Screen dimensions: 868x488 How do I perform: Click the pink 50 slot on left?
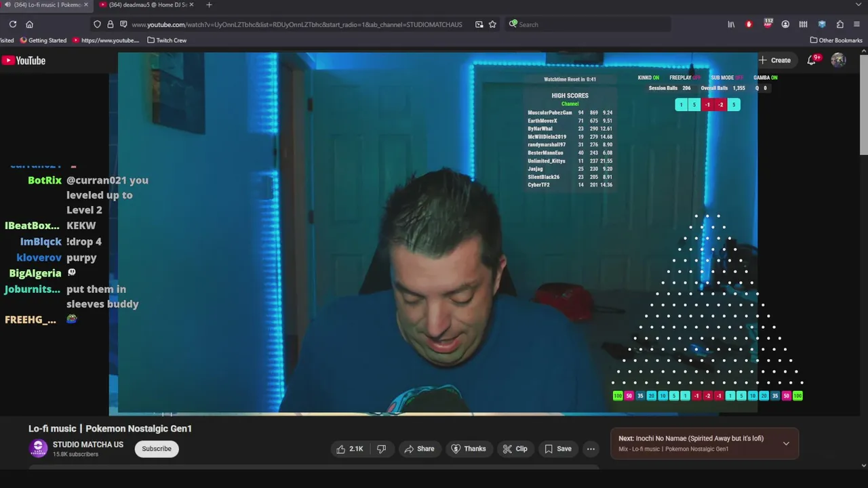(629, 396)
